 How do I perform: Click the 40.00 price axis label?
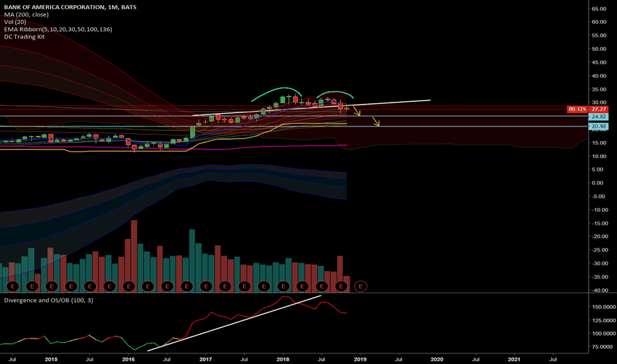599,76
